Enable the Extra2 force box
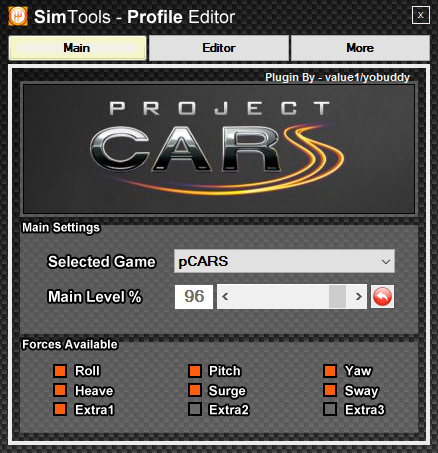The width and height of the screenshot is (438, 453). pyautogui.click(x=195, y=409)
